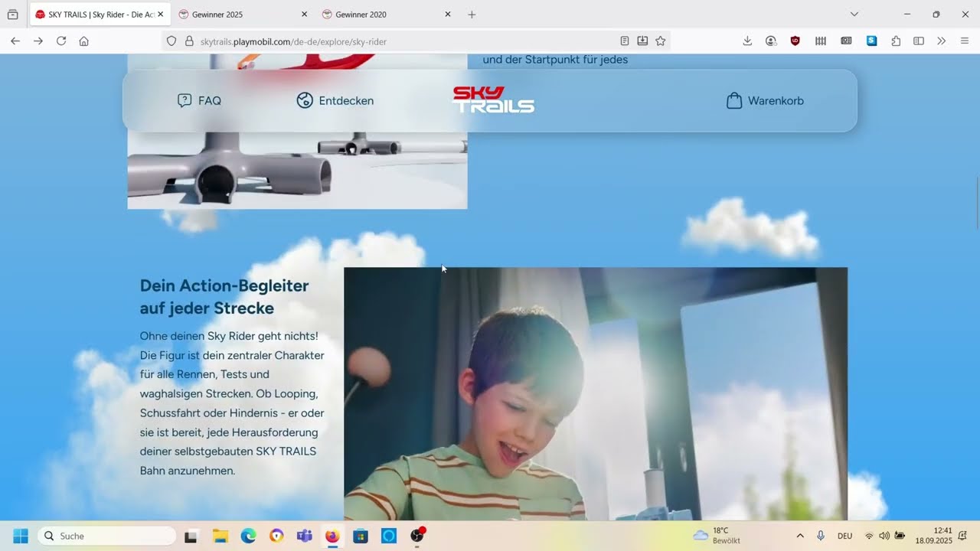Click the taskbar Suche search box

[107, 536]
